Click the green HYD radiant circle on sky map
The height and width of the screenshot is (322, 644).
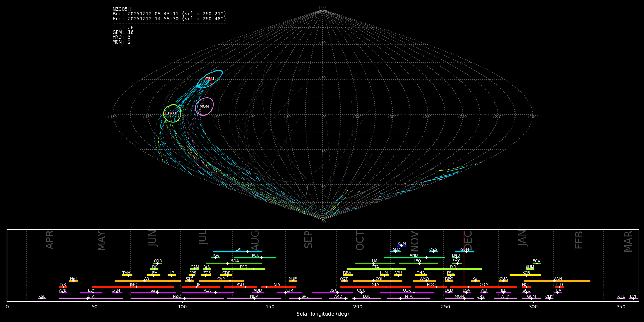pyautogui.click(x=172, y=113)
